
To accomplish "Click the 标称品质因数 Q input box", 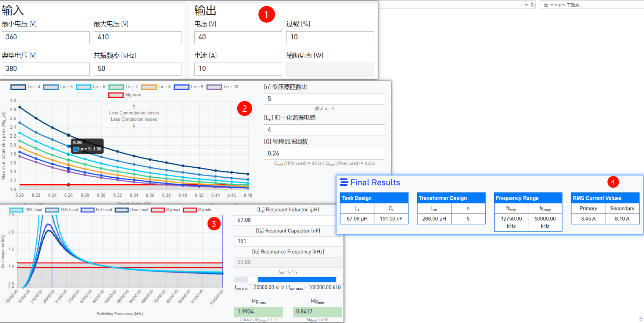I will tap(324, 154).
